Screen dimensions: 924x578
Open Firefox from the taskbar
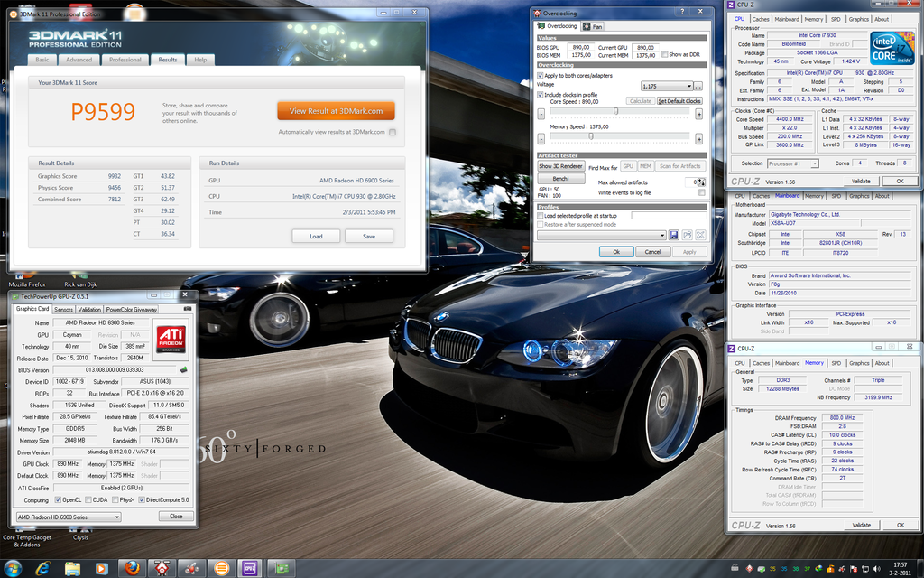[132, 568]
